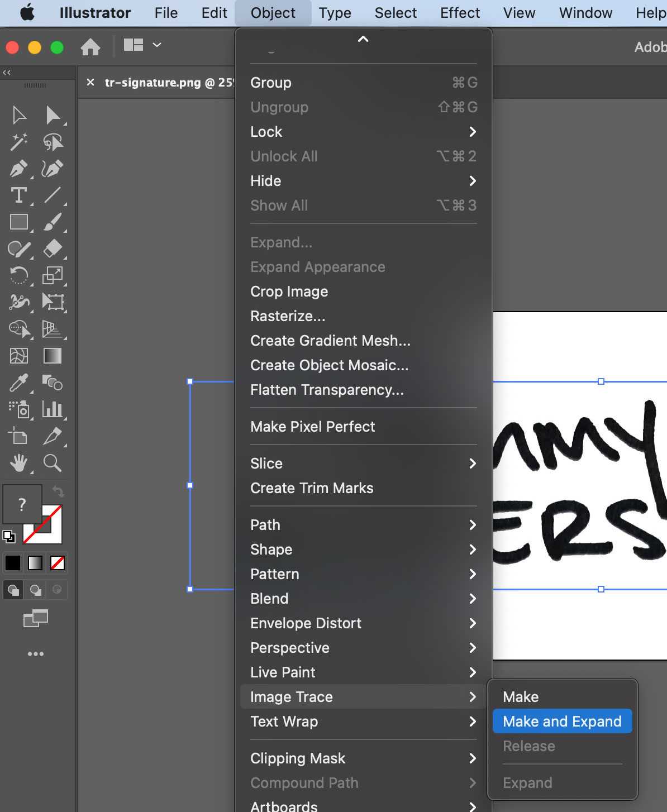Select the Blend tool
Screen dimensions: 667x812
tap(53, 383)
